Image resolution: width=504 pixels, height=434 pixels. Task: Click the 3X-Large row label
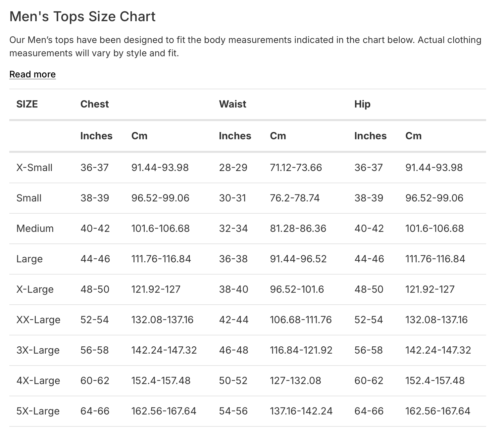click(38, 350)
